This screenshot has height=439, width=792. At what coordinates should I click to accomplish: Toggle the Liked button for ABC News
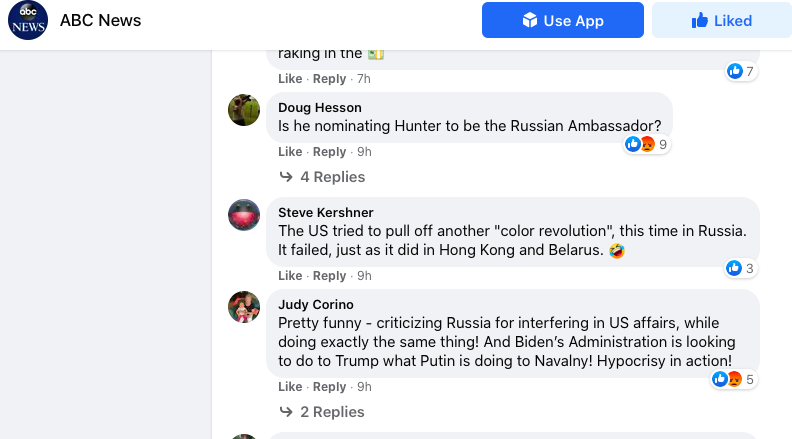pos(721,20)
